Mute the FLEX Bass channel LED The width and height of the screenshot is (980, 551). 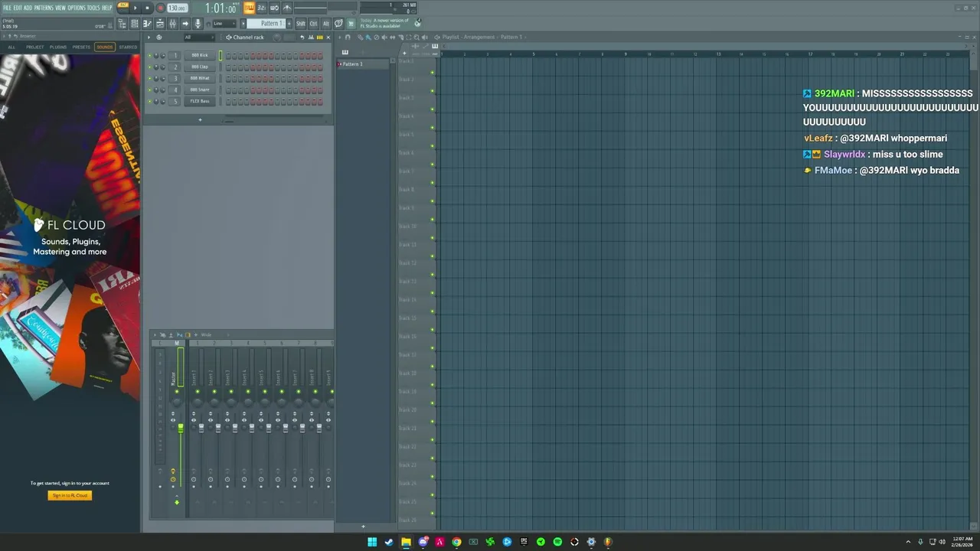click(149, 102)
